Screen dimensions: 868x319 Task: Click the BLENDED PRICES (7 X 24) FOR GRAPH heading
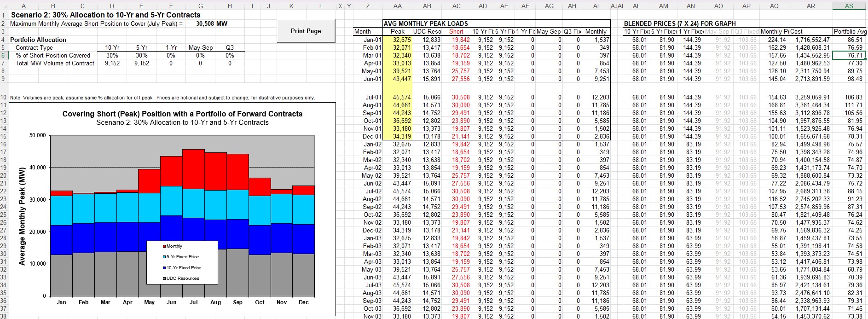pyautogui.click(x=679, y=23)
